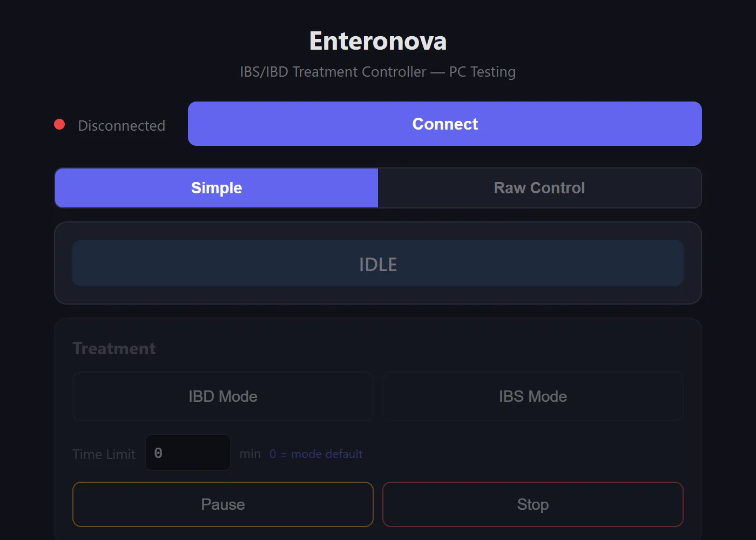The width and height of the screenshot is (756, 540).
Task: Click the Disconnected status label
Action: pyautogui.click(x=121, y=125)
